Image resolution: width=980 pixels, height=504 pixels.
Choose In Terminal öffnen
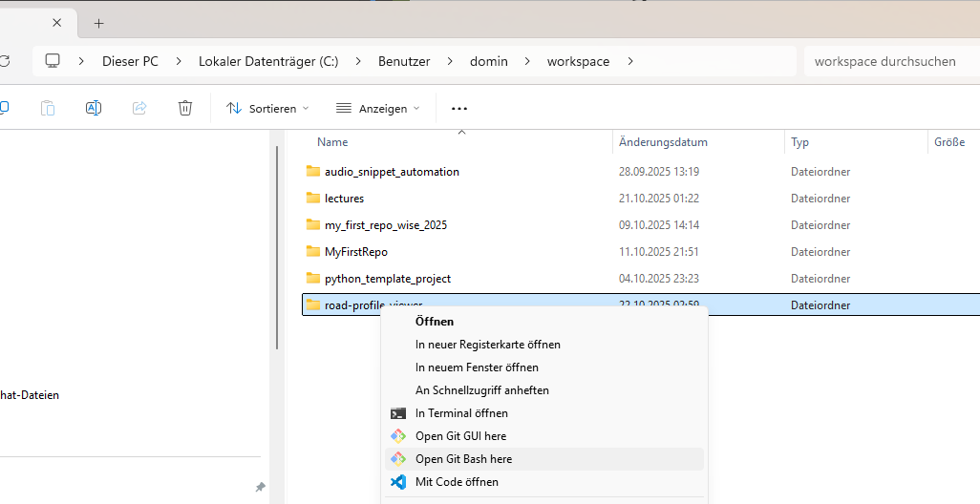click(544, 413)
